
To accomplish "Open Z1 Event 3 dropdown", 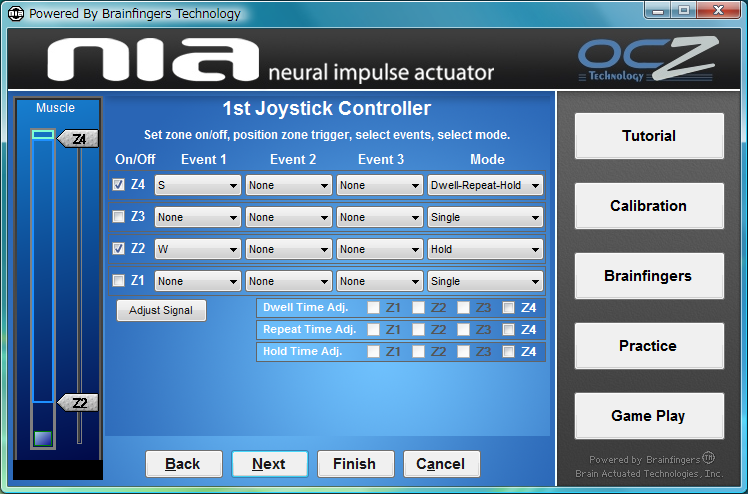I will click(380, 281).
